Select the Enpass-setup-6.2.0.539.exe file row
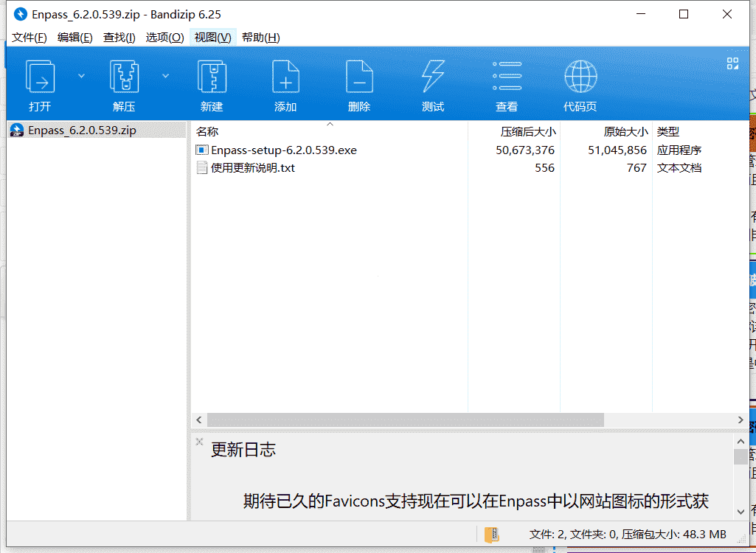The height and width of the screenshot is (553, 756). click(x=470, y=150)
